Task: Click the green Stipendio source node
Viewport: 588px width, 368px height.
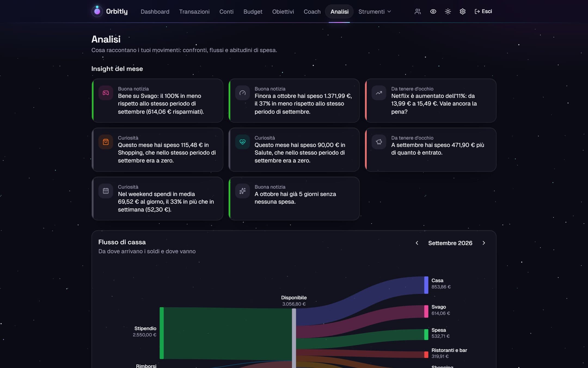Action: point(162,333)
